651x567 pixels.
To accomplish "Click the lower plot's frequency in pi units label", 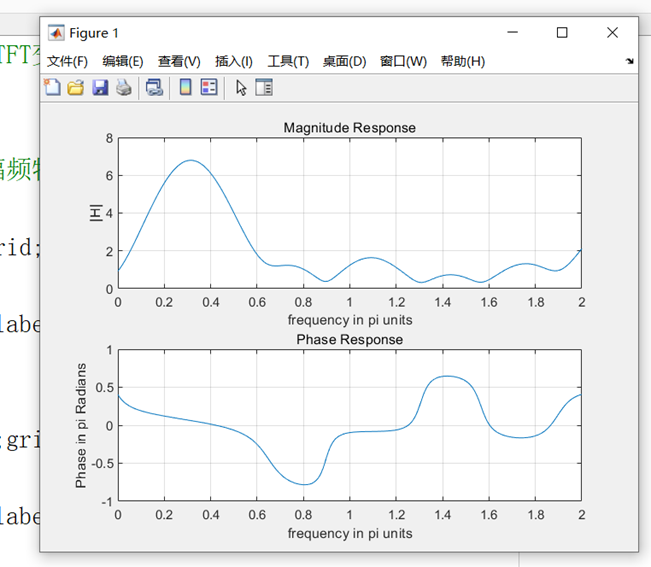I will pos(350,533).
